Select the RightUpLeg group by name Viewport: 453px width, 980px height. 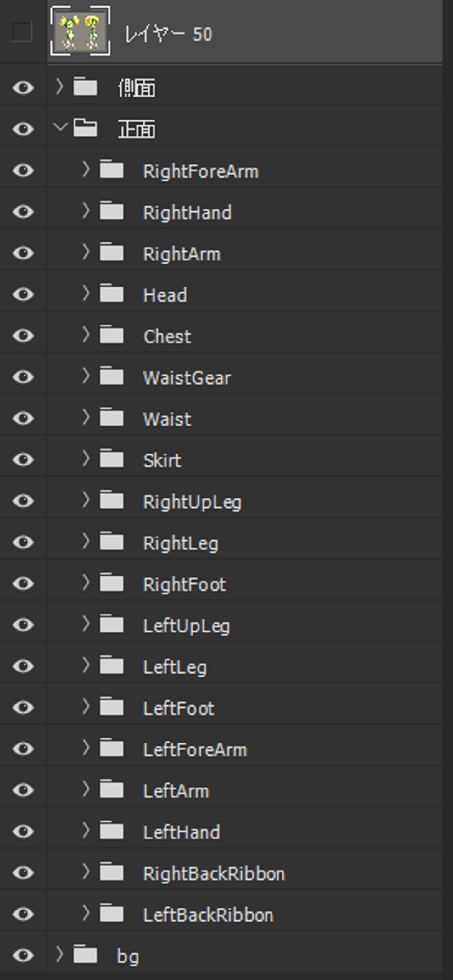coord(192,502)
